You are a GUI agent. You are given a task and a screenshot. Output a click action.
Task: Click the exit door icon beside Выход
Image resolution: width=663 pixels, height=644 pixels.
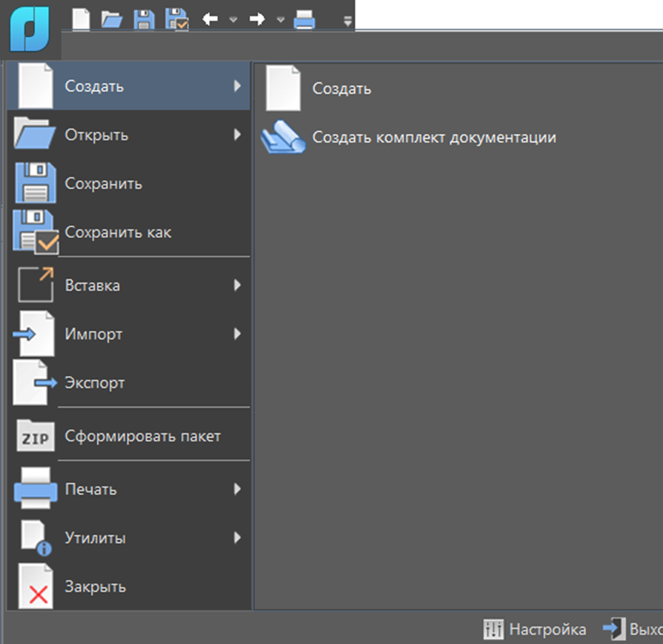(614, 628)
